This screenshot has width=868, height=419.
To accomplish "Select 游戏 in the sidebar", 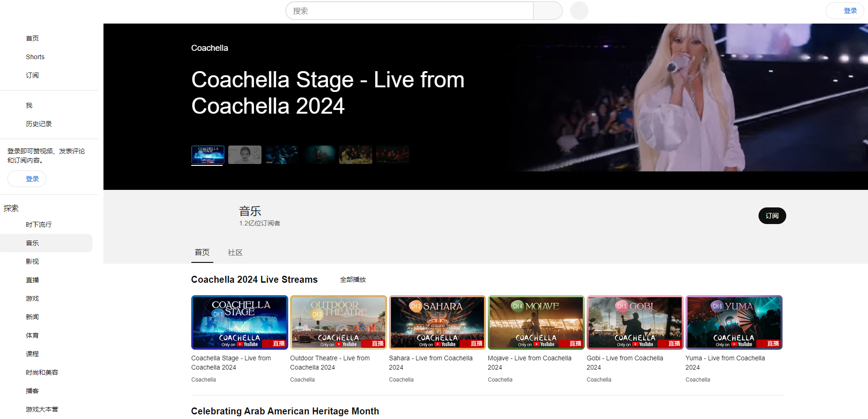I will (x=46, y=298).
